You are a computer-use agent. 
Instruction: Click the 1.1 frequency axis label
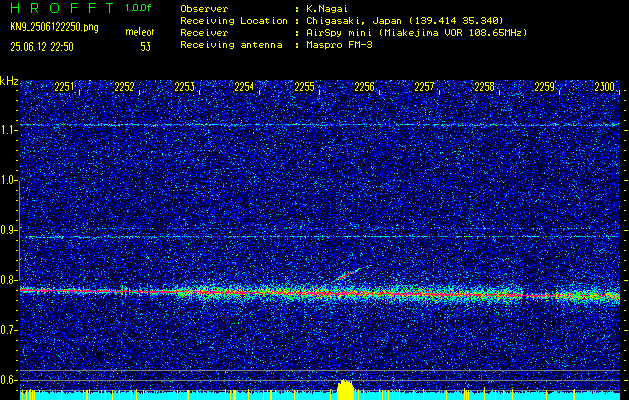click(x=9, y=130)
